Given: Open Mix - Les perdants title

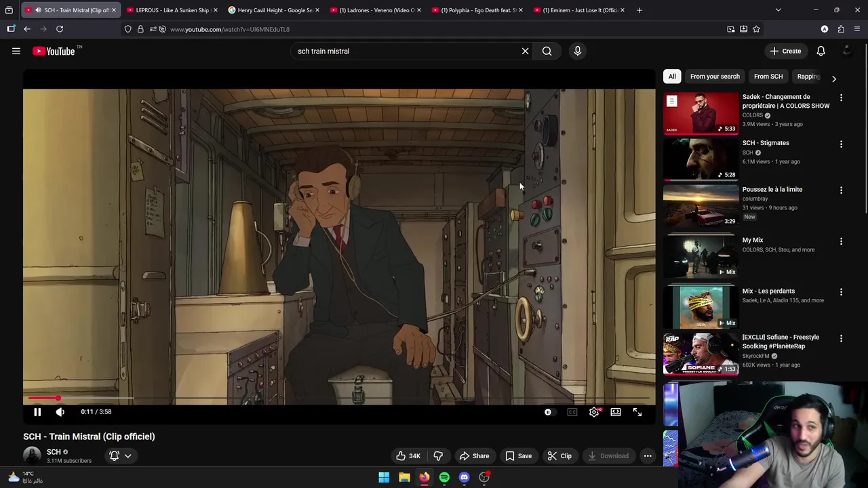Looking at the screenshot, I should pyautogui.click(x=768, y=291).
